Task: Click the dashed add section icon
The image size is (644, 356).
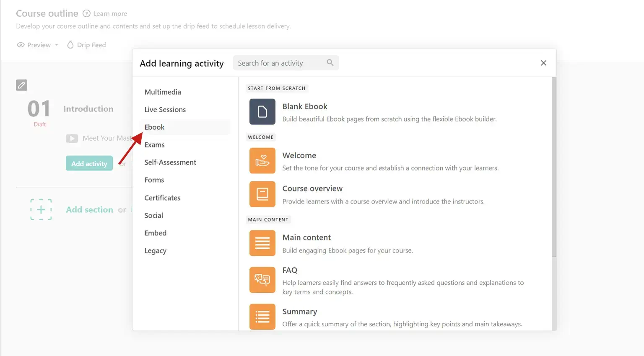Action: pyautogui.click(x=41, y=209)
